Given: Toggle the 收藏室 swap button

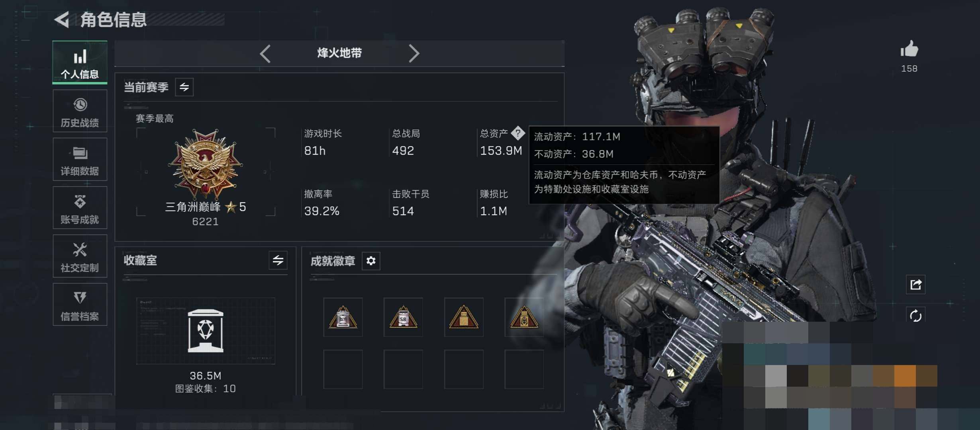Looking at the screenshot, I should coord(278,260).
